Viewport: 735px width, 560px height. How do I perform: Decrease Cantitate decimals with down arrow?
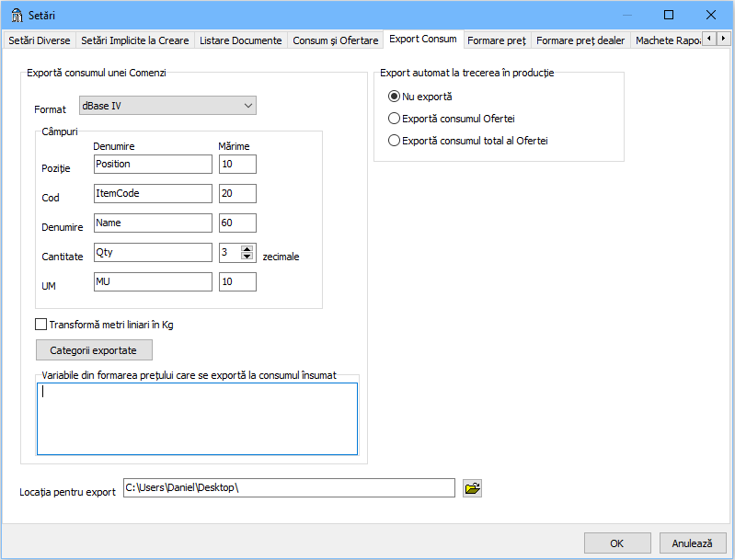[247, 257]
